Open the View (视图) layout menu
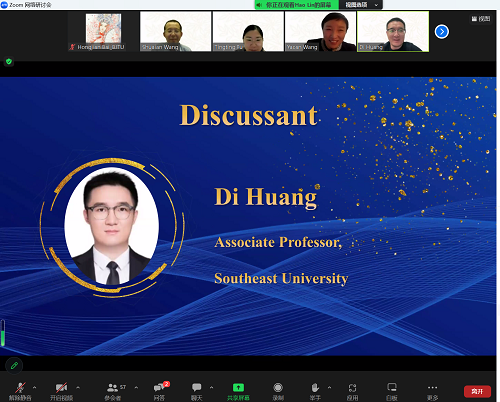The width and height of the screenshot is (500, 402). point(481,19)
